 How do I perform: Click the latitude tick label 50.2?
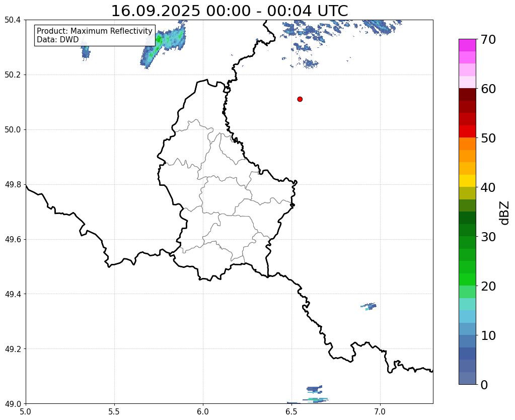13,75
